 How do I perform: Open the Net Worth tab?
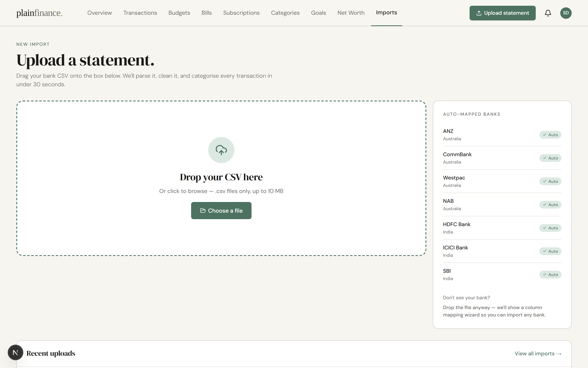[x=351, y=13]
